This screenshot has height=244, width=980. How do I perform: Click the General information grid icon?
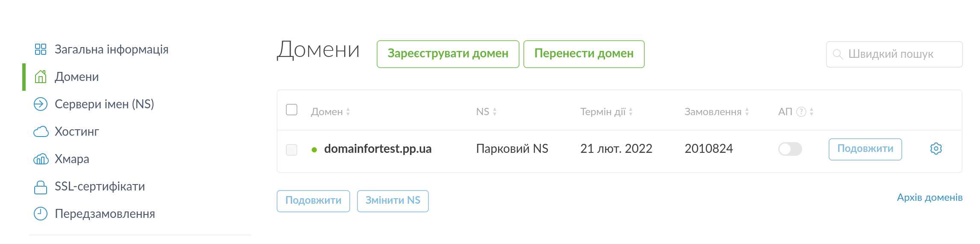41,49
